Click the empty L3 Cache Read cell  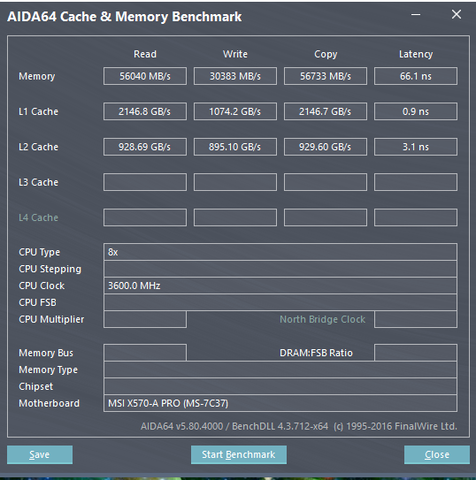pyautogui.click(x=145, y=182)
